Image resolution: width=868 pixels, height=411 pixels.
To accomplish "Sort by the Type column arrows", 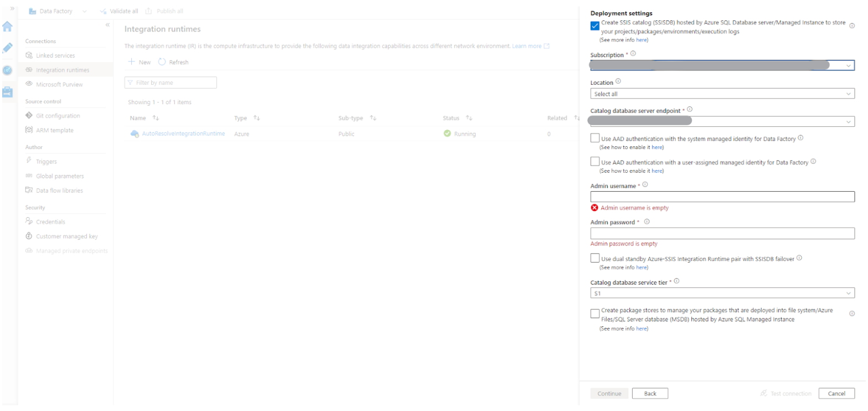I will click(256, 118).
